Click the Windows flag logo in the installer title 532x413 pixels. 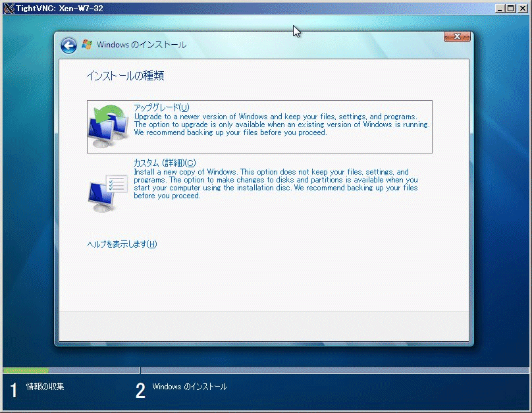click(87, 44)
